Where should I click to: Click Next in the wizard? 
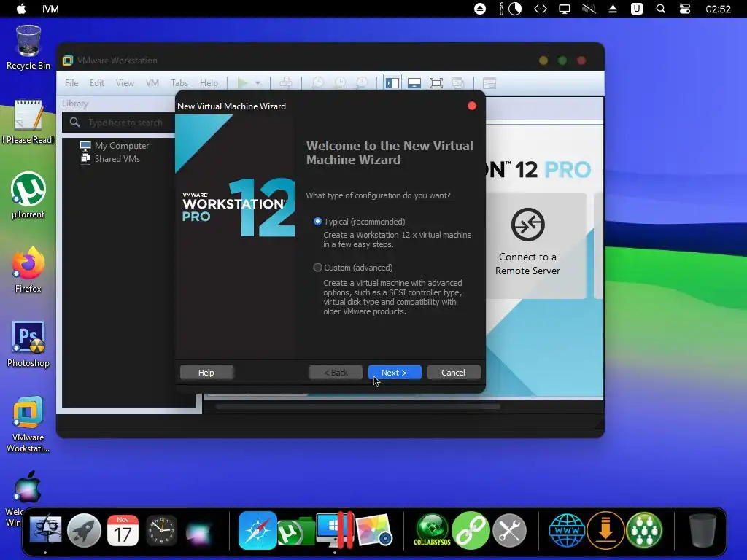coord(395,373)
